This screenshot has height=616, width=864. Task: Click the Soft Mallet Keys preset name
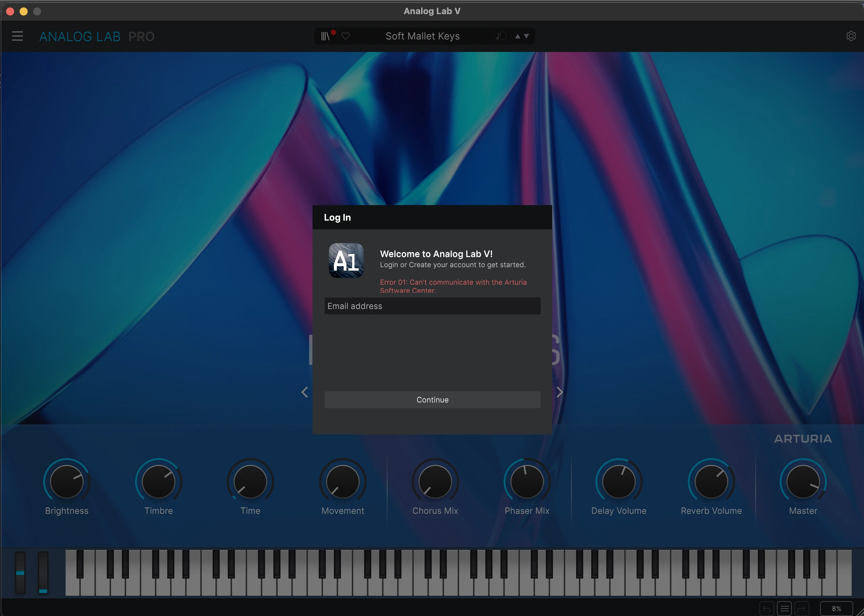(x=422, y=36)
